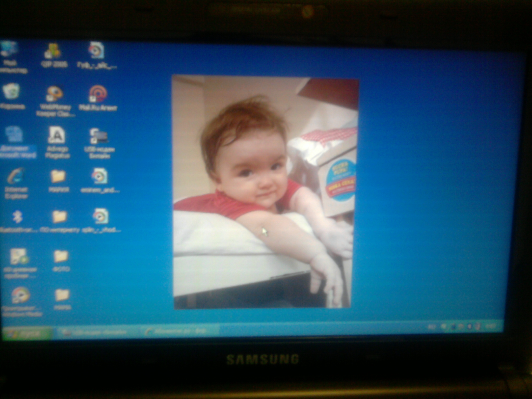Launch Advego Plagiatus shortcut
The image size is (532, 399).
(x=57, y=135)
